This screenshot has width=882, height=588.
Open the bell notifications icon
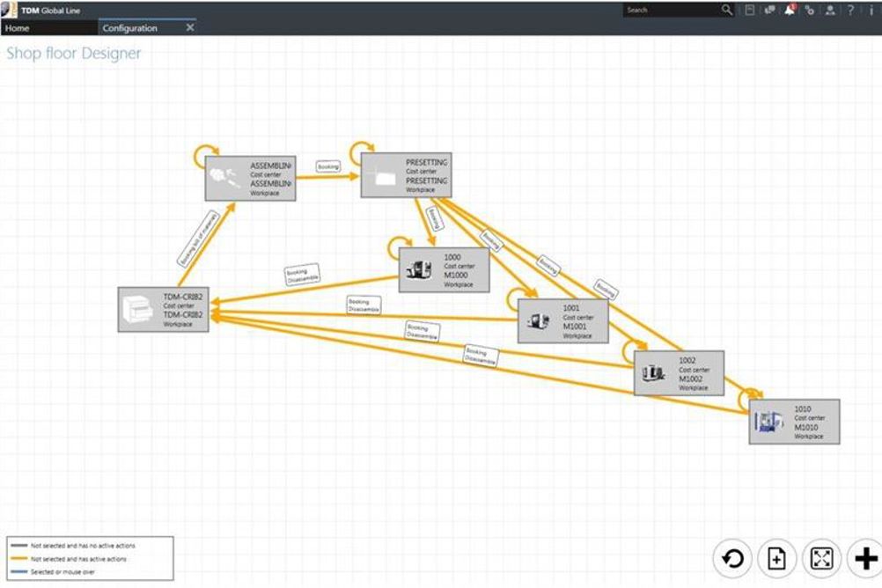(x=790, y=10)
